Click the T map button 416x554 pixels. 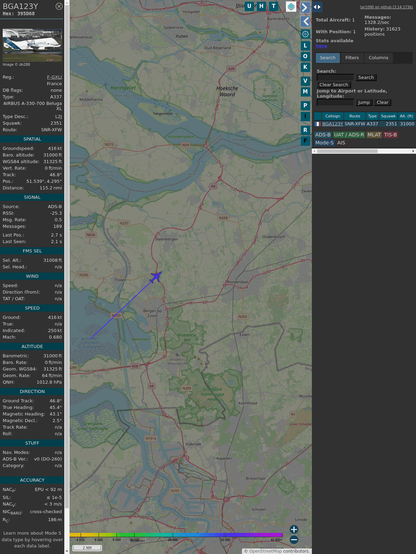[273, 6]
